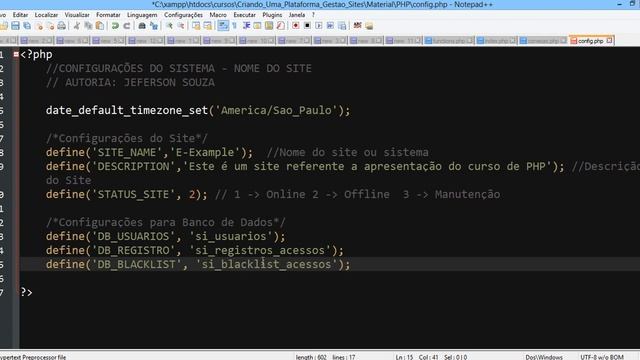Open the Janela menu
Viewport: 640px width, 360px height.
(x=297, y=15)
